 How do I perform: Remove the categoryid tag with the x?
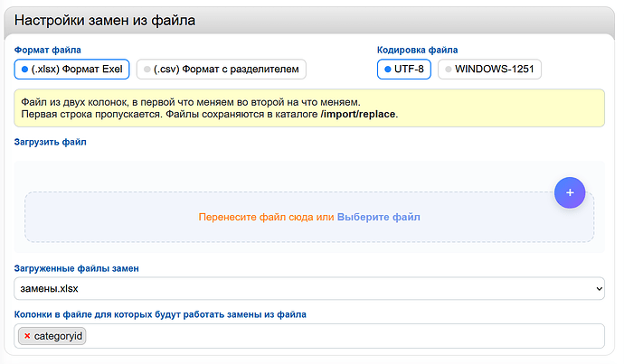click(x=27, y=336)
